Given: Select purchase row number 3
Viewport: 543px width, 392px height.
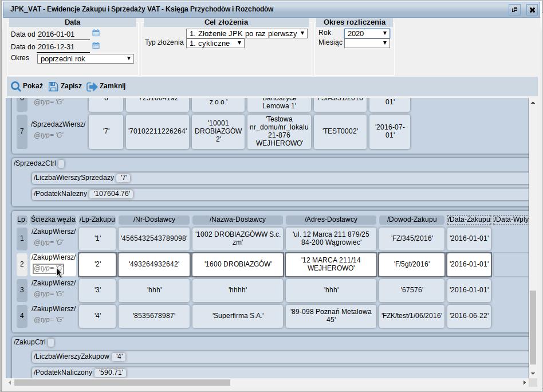Looking at the screenshot, I should (x=22, y=290).
